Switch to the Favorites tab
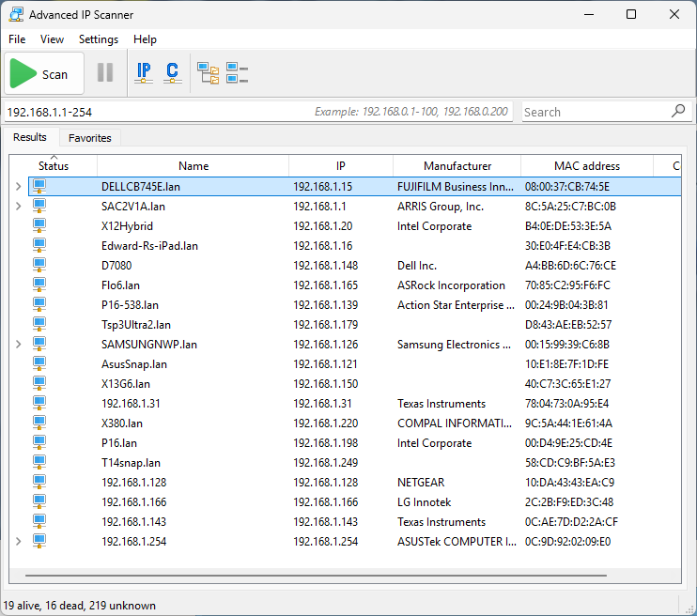This screenshot has height=616, width=697. (90, 138)
